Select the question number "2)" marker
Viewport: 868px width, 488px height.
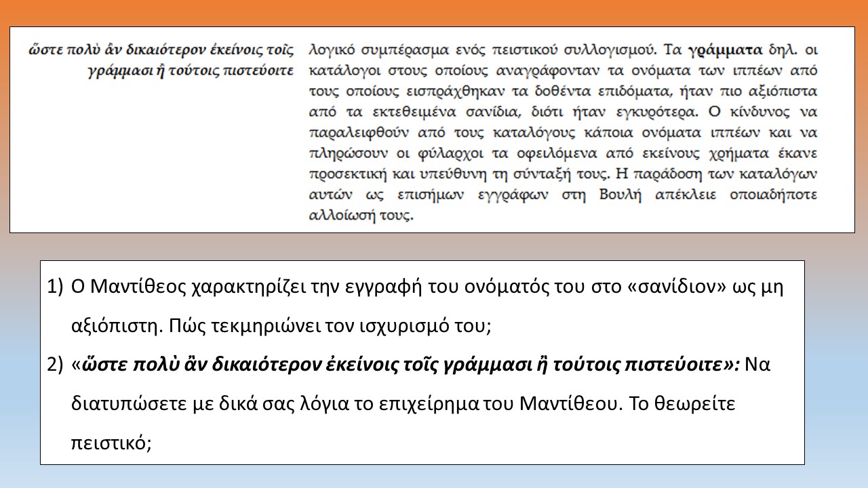pos(56,365)
